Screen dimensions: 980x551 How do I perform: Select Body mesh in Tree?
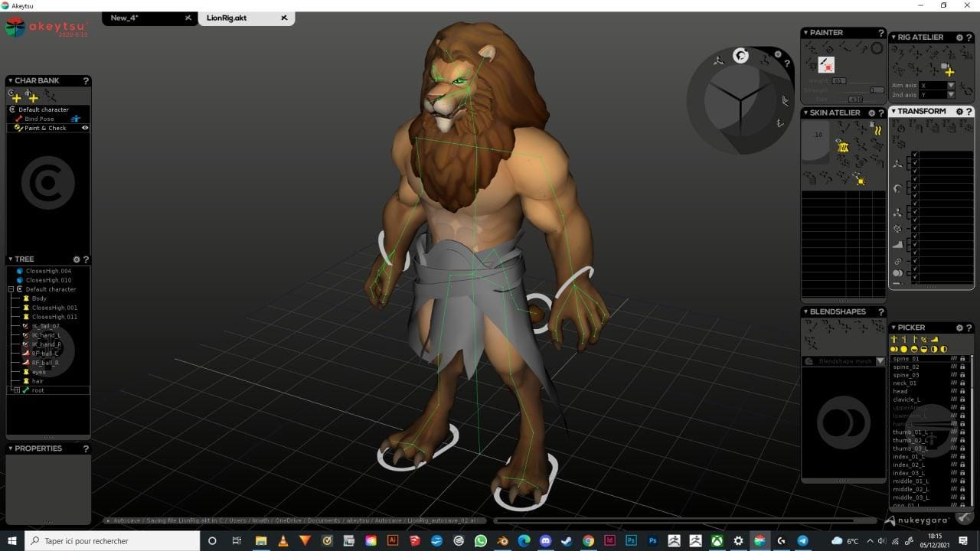point(39,298)
